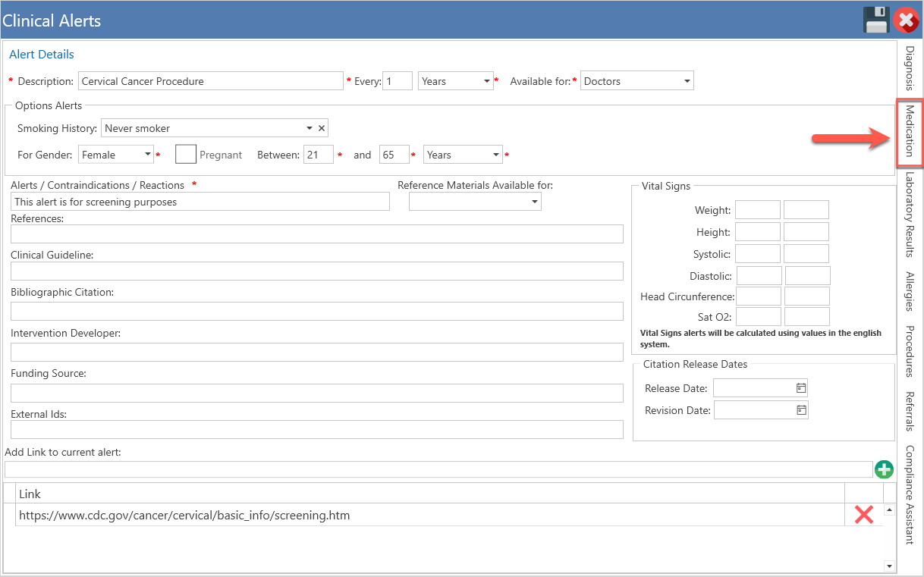Toggle the Pregnant checkbox

pos(186,154)
